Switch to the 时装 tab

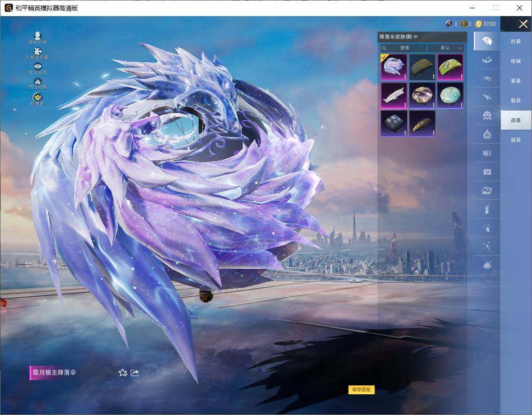[x=516, y=41]
